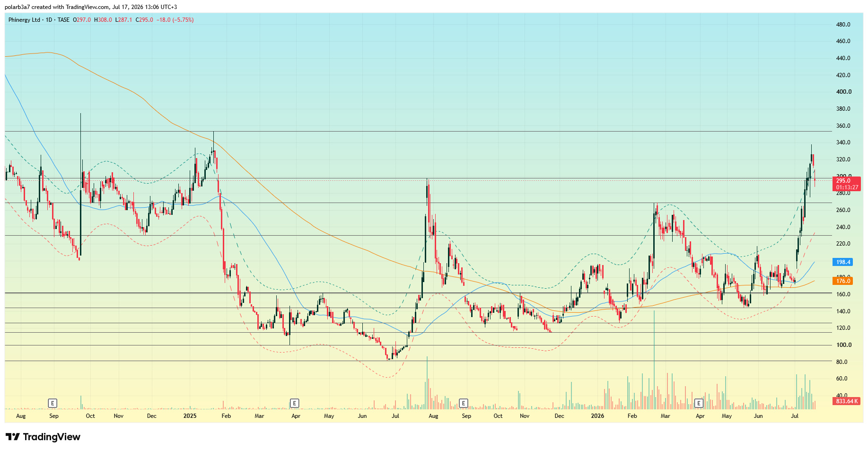Click the 420.0 price axis label
Image resolution: width=868 pixels, height=451 pixels.
843,75
